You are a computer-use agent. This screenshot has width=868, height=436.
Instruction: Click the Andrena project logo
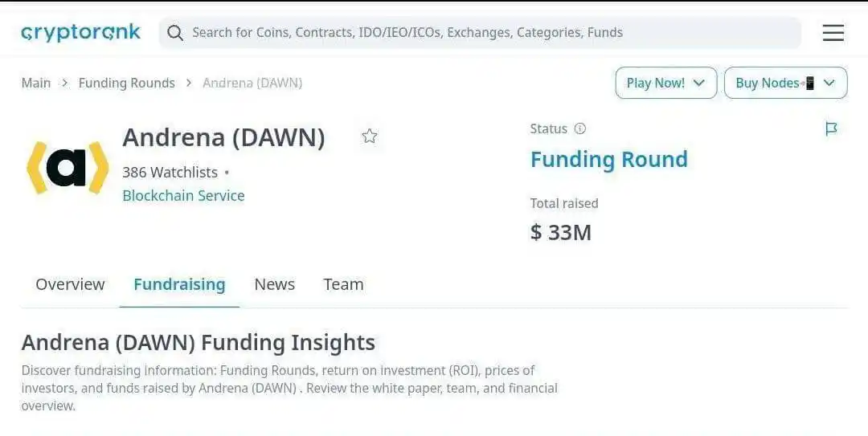[68, 167]
